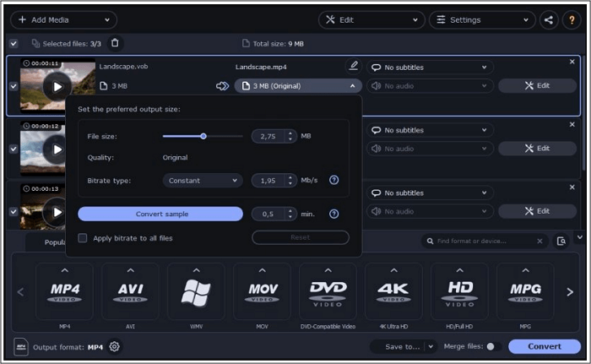Enable Apply bitrate to all files
Screen dimensions: 591x364
83,238
